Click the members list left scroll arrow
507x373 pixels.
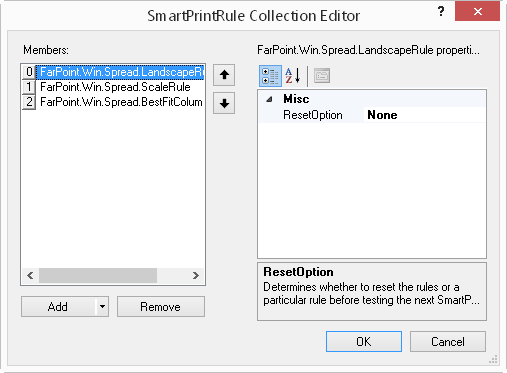[30, 275]
